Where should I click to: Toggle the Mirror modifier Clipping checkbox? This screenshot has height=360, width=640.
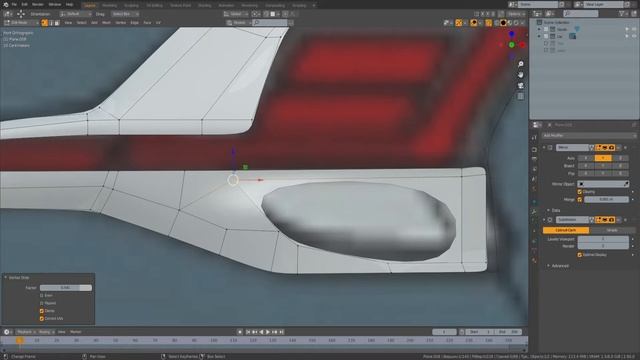(580, 191)
